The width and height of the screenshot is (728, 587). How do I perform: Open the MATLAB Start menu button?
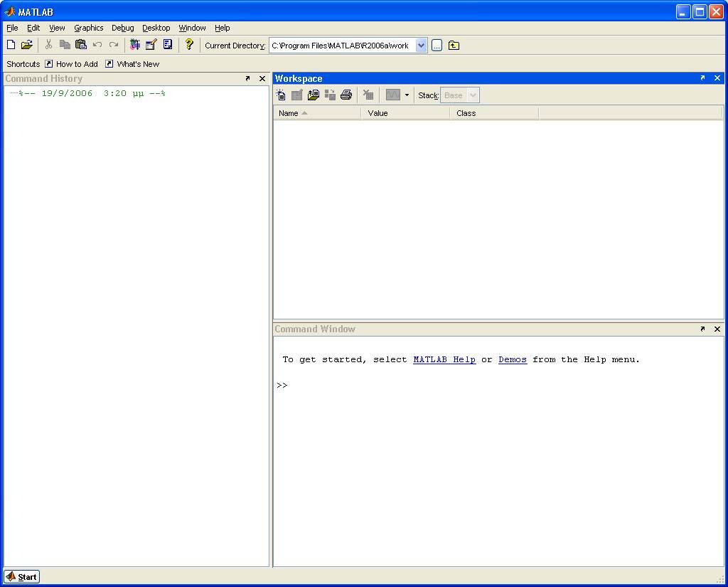tap(22, 577)
